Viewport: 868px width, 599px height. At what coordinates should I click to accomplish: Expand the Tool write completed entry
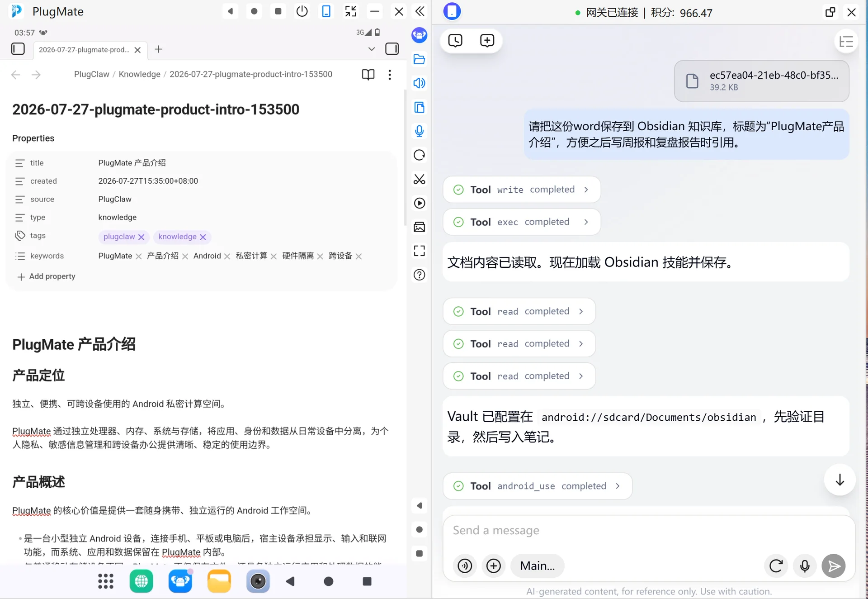tap(522, 190)
